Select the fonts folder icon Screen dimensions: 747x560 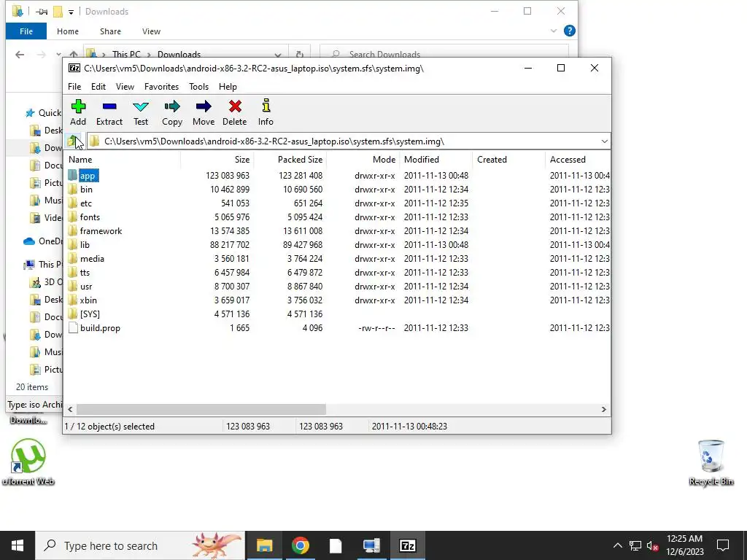(72, 217)
